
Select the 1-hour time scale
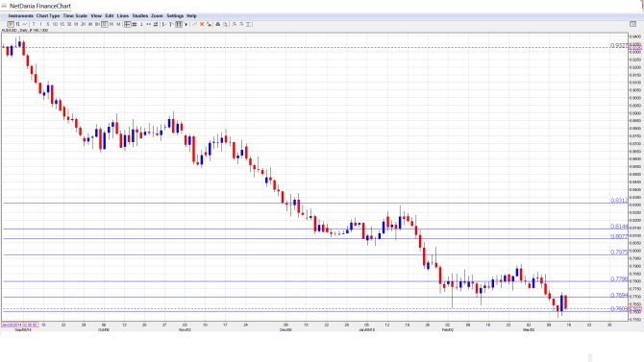click(76, 24)
